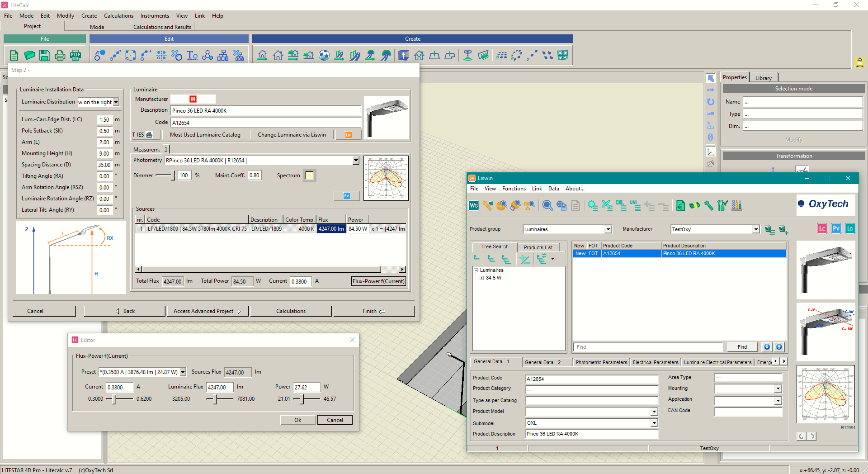Open the Manufacturer dropdown in Liswin
This screenshot has width=868, height=474.
point(756,229)
